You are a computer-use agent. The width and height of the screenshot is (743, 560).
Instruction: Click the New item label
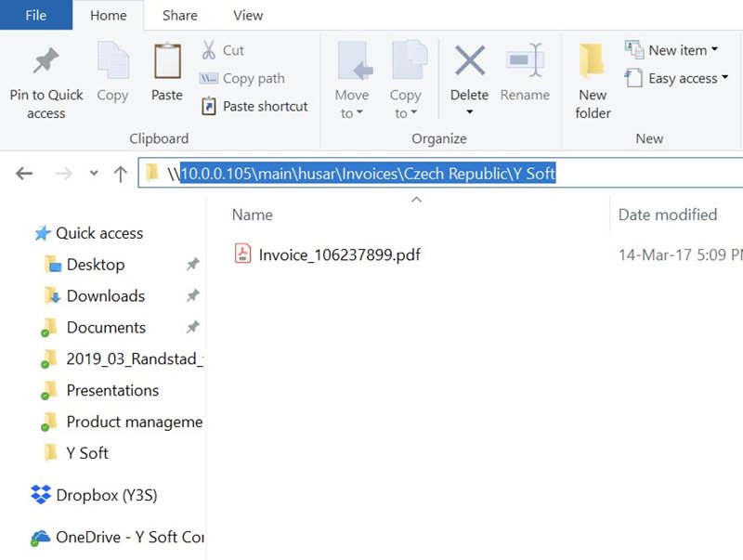tap(678, 50)
